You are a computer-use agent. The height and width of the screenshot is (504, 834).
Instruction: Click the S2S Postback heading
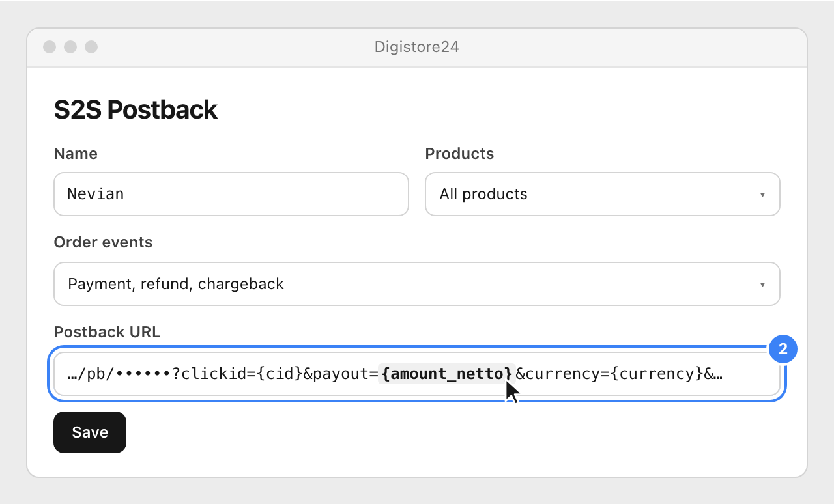[136, 110]
